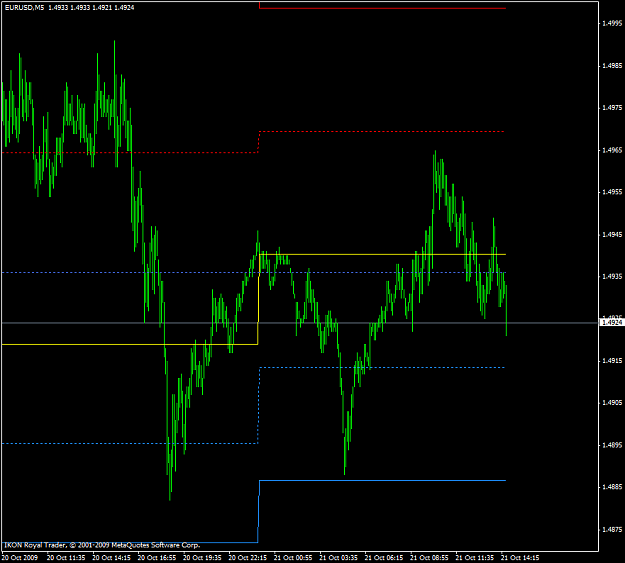Click the 1.4975 price axis label
The width and height of the screenshot is (625, 563).
tap(612, 108)
